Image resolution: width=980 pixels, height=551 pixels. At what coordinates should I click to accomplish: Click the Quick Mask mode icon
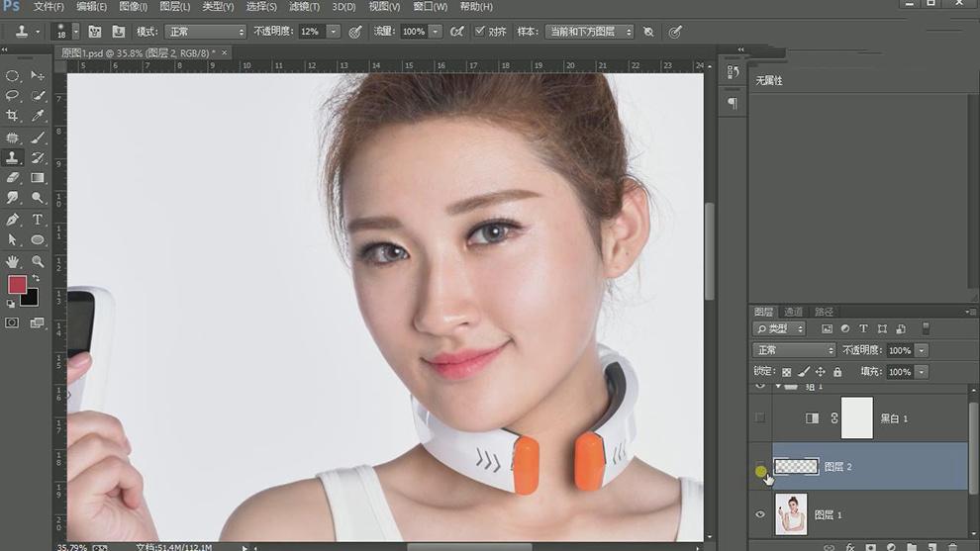13,322
